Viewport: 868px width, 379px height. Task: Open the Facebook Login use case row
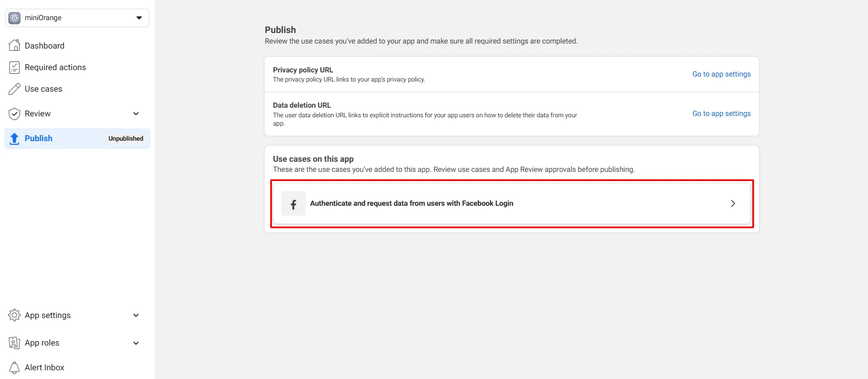click(512, 203)
